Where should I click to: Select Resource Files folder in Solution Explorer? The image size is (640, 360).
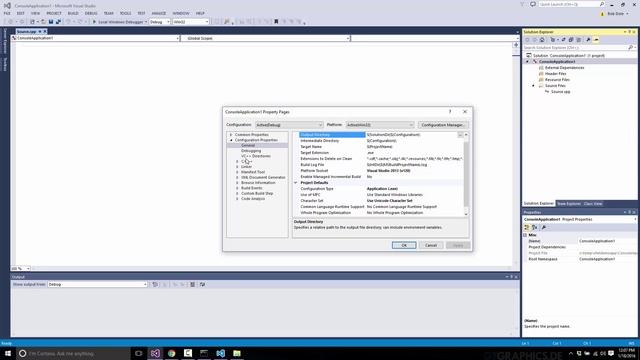coord(557,80)
